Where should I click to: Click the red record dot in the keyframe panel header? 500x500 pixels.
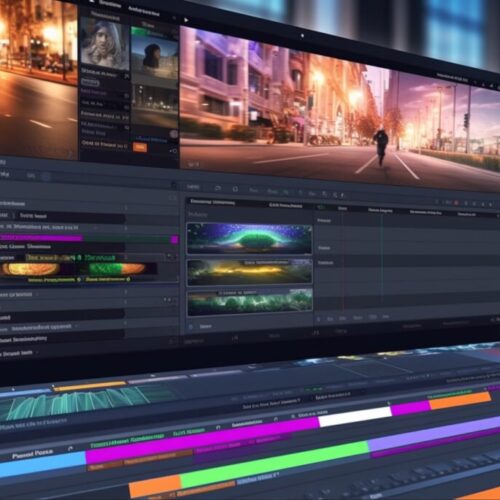(456, 203)
